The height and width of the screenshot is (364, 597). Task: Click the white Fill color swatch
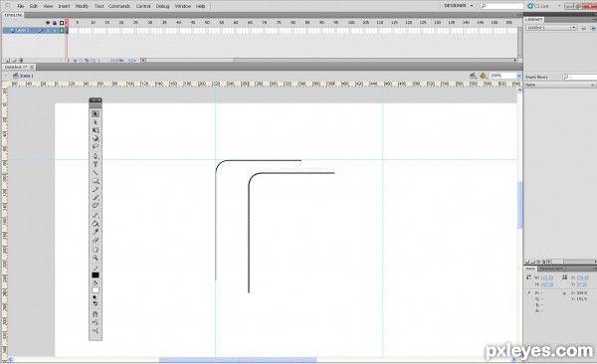[x=96, y=290]
